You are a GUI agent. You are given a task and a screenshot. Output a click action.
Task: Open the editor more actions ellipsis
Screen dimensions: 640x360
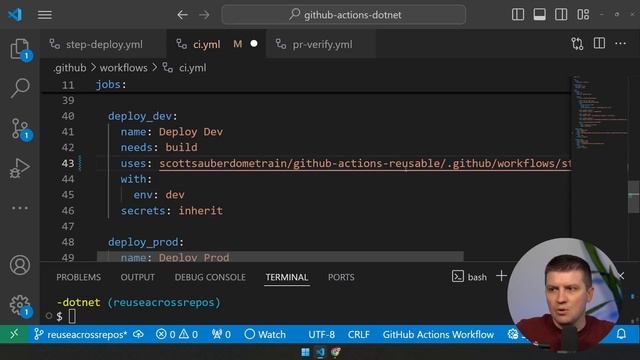(x=620, y=43)
